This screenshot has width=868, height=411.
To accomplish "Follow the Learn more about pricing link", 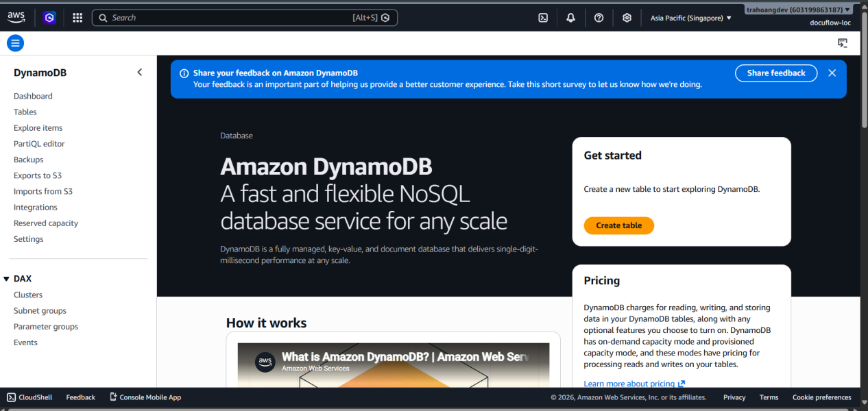I will click(x=634, y=384).
